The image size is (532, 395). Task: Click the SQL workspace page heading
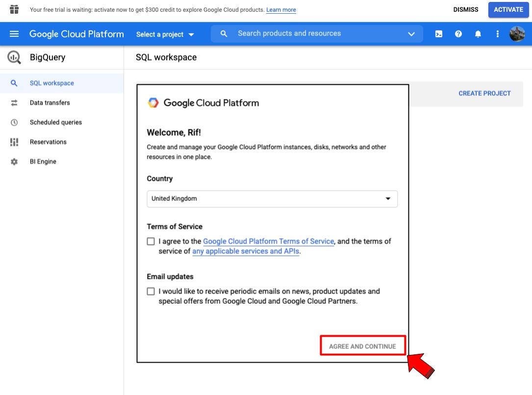pos(166,57)
